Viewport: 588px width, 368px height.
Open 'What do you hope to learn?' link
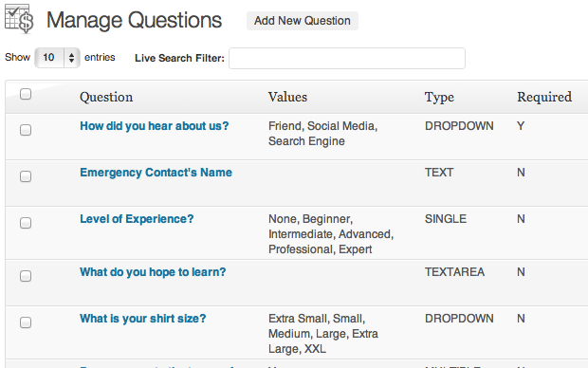tap(153, 272)
